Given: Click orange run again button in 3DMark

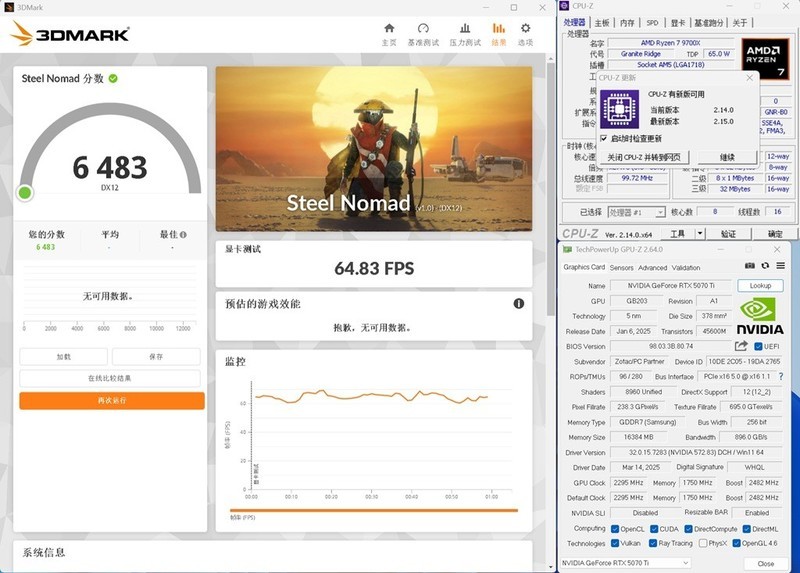Looking at the screenshot, I should (x=112, y=401).
